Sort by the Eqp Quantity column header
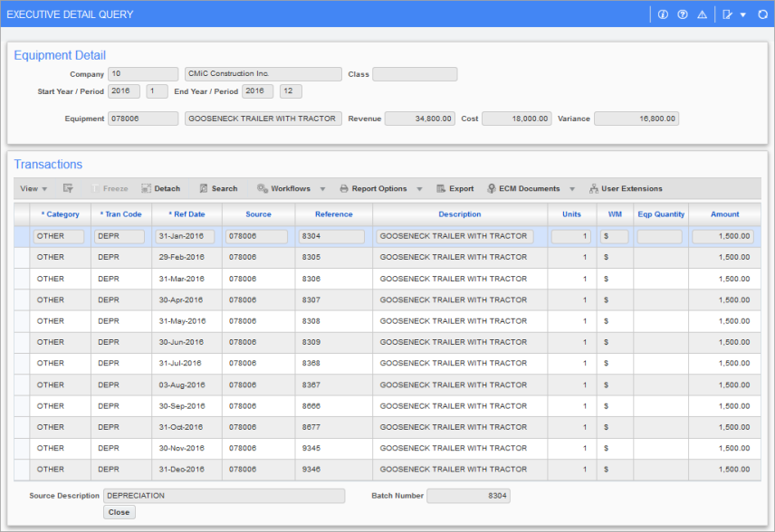Viewport: 775px width, 532px height. (661, 214)
